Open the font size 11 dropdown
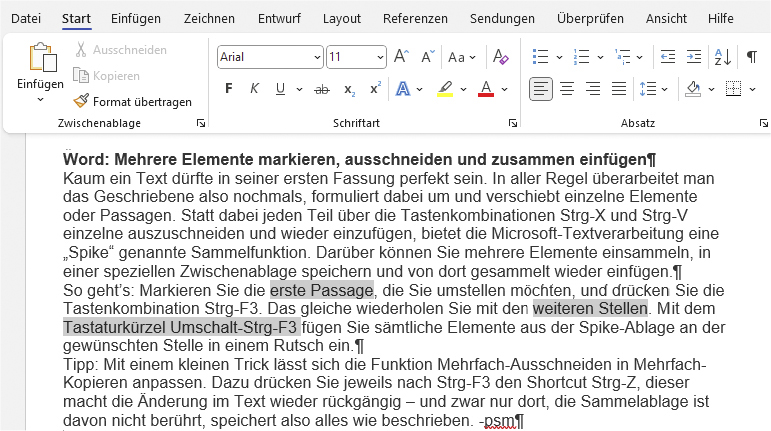Image resolution: width=771 pixels, height=431 pixels. (380, 57)
